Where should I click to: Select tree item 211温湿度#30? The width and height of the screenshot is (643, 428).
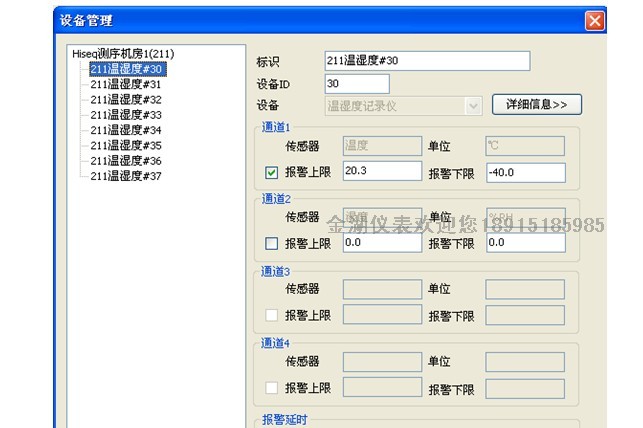[128, 69]
